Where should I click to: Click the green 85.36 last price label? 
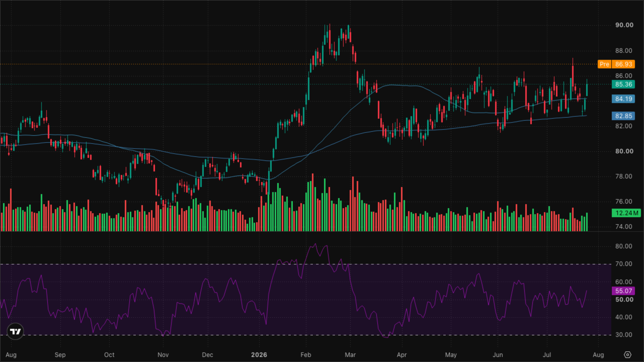pyautogui.click(x=623, y=84)
